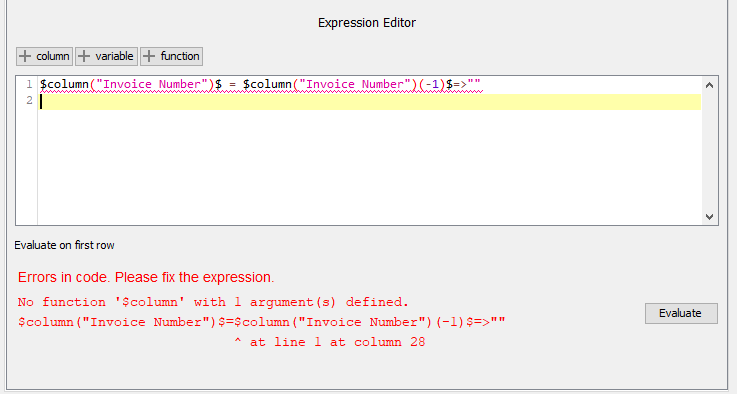
Task: Click line number 1 in the gutter
Action: (x=29, y=84)
